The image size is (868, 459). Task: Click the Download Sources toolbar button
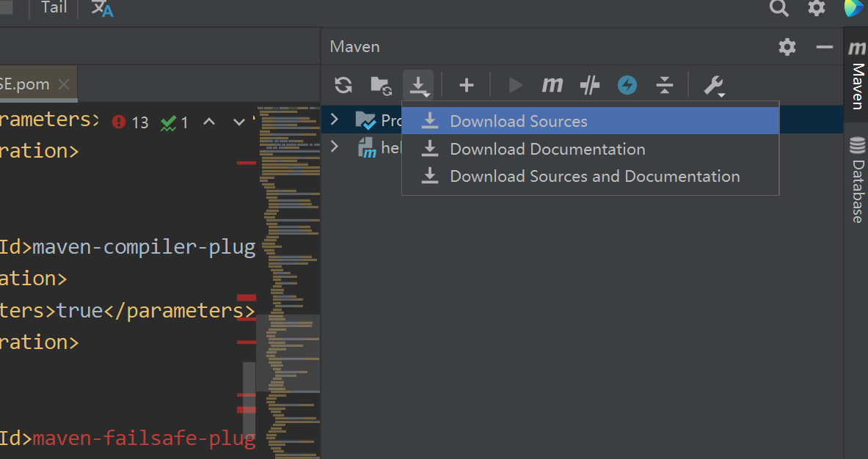click(x=418, y=85)
